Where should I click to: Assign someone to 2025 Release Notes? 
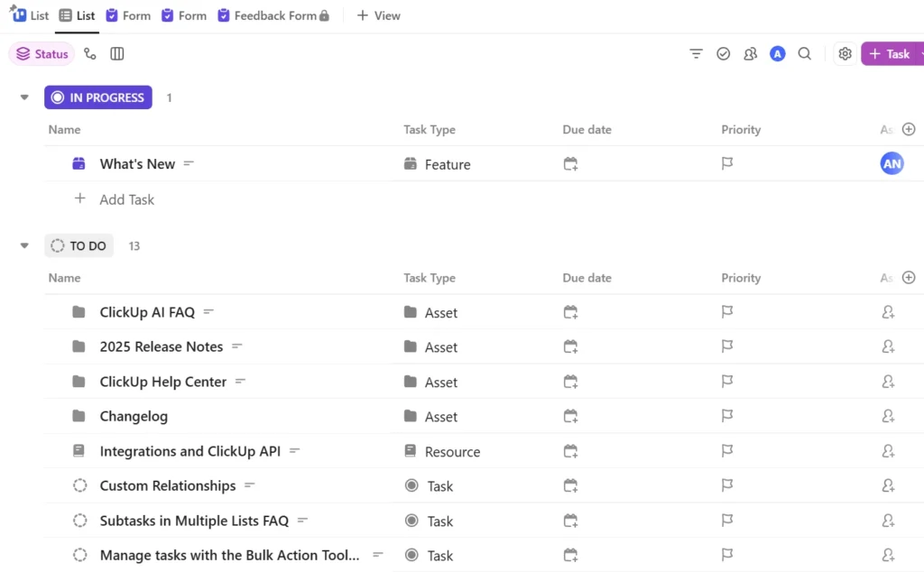pos(888,347)
